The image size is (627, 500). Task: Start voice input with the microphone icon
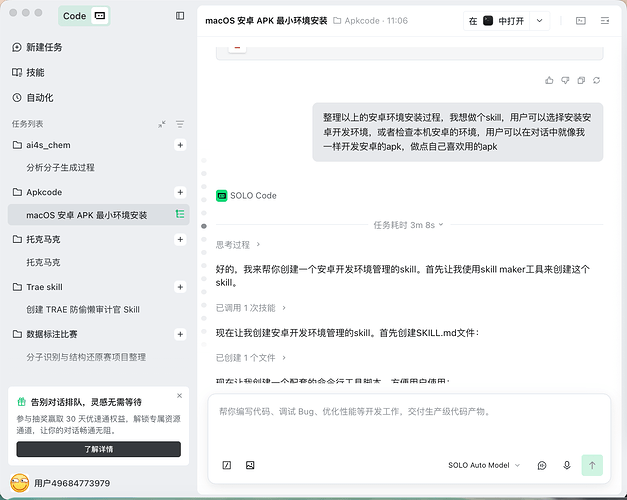(567, 465)
